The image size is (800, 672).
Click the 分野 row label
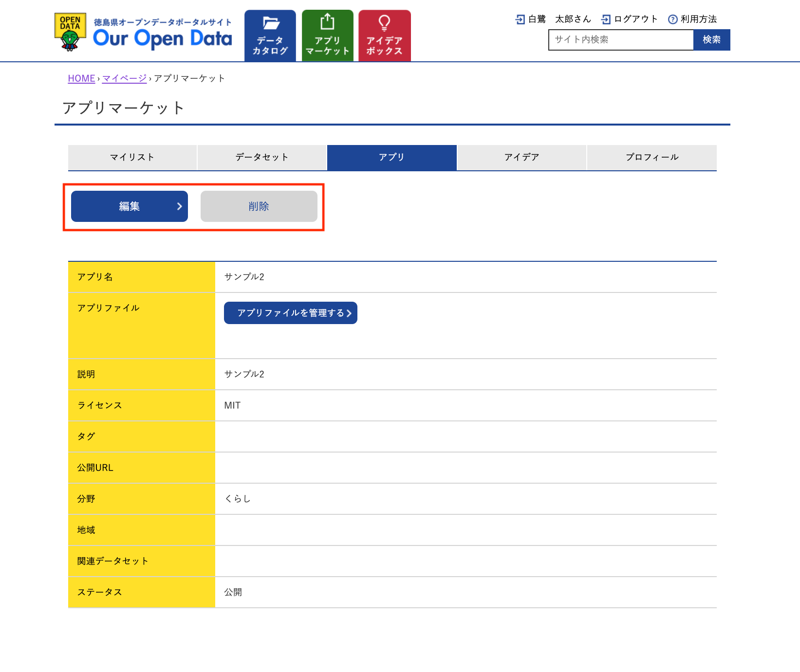click(x=86, y=499)
